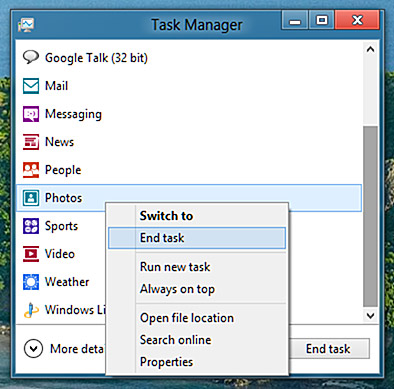394x389 pixels.
Task: Select the Google Talk (32 bit) row
Action: click(189, 58)
